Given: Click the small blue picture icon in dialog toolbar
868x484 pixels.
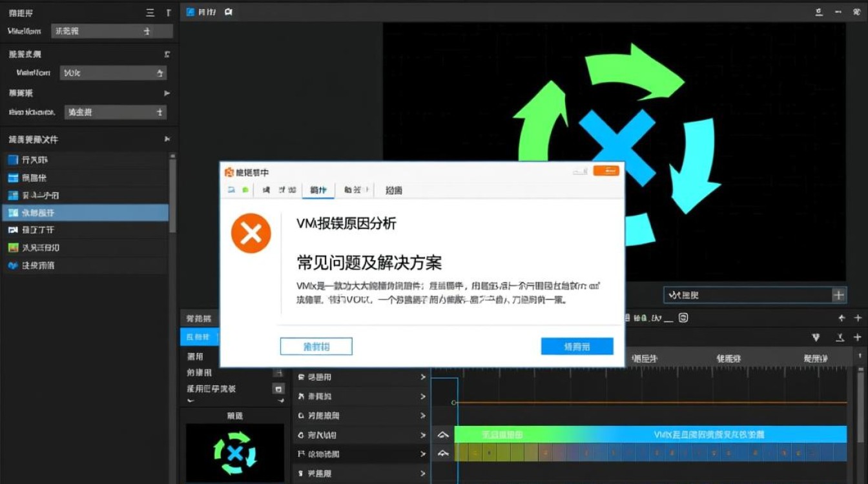Looking at the screenshot, I should pos(231,190).
